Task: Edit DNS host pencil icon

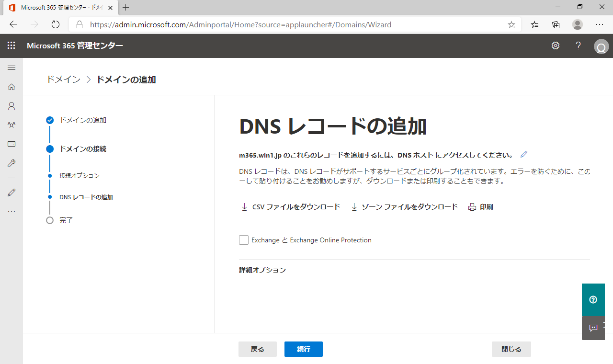Action: point(524,154)
